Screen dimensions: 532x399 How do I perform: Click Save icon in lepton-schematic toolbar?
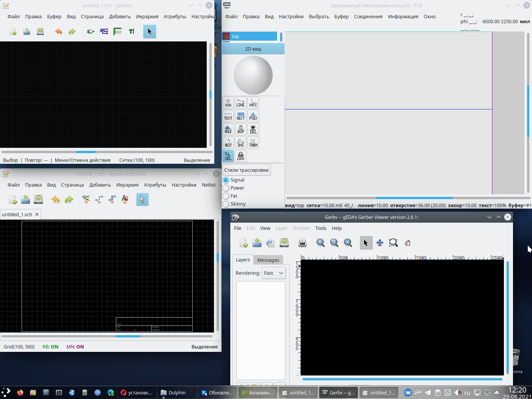(x=38, y=199)
